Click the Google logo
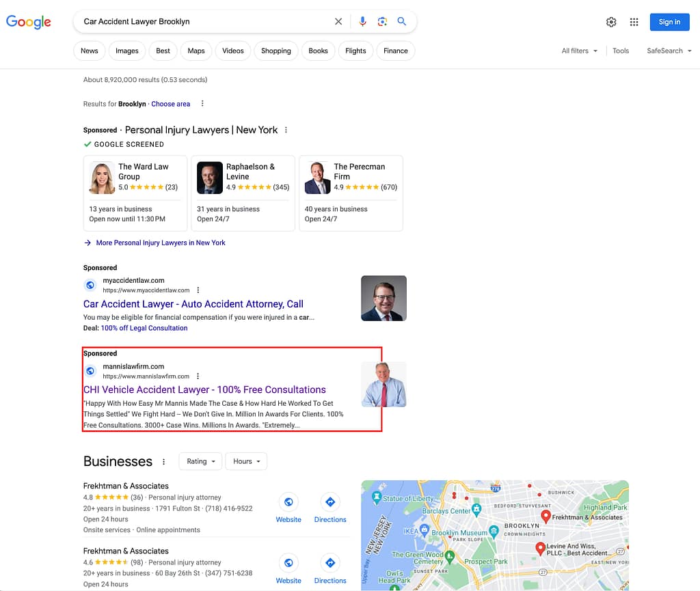Screen dimensions: 700x591 point(29,21)
